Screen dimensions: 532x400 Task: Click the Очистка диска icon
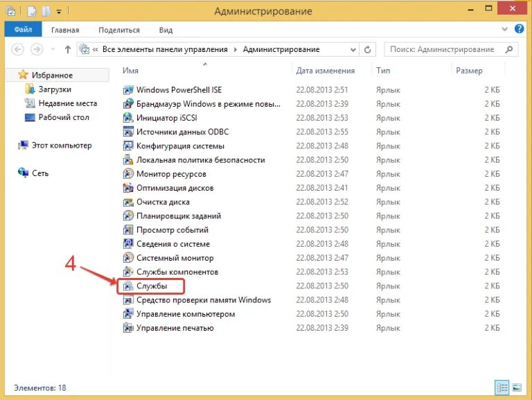point(128,202)
